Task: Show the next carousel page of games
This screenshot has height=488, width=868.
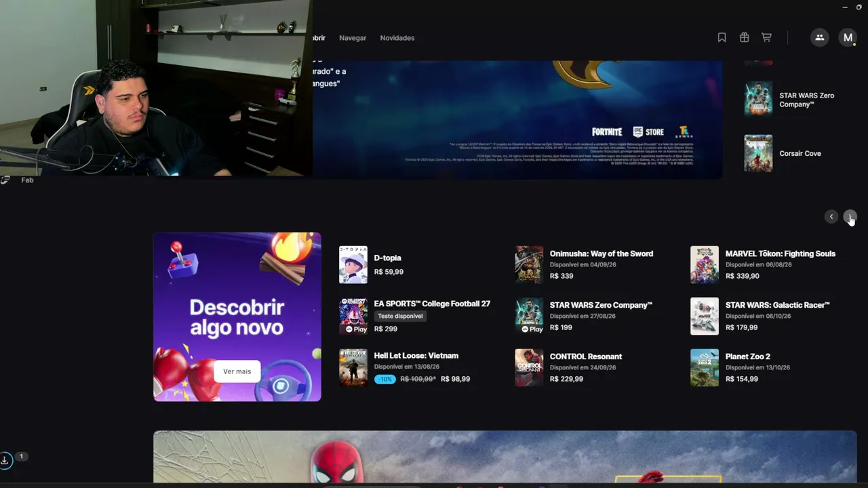Action: (850, 217)
